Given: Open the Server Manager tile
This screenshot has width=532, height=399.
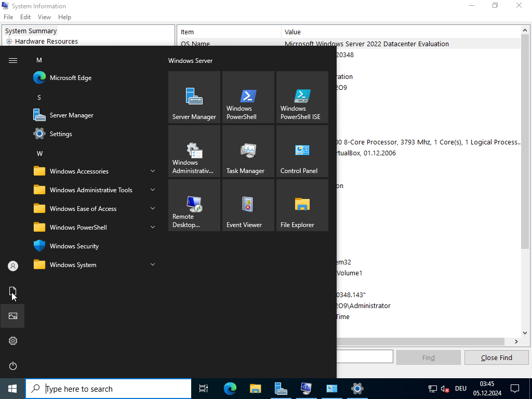Looking at the screenshot, I should pos(194,97).
